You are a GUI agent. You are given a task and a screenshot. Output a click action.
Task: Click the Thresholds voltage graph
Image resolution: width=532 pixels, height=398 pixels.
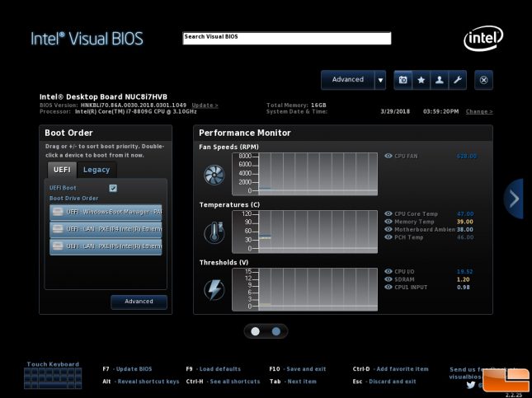(x=304, y=289)
